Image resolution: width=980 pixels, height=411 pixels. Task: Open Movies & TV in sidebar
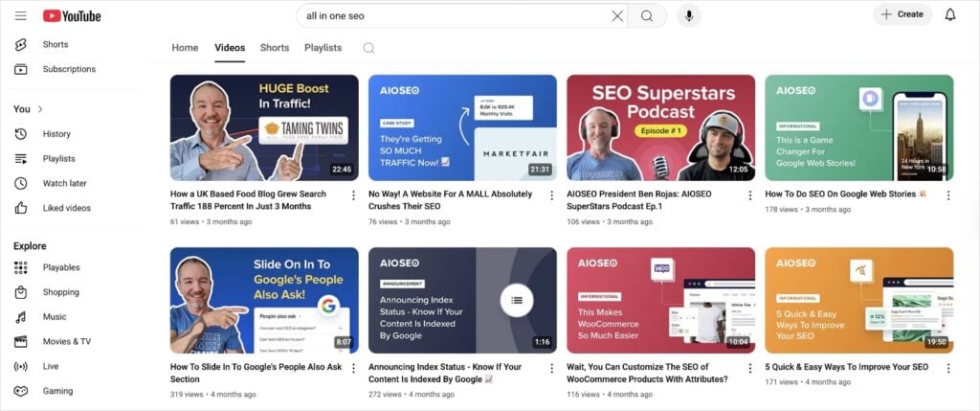[53, 342]
